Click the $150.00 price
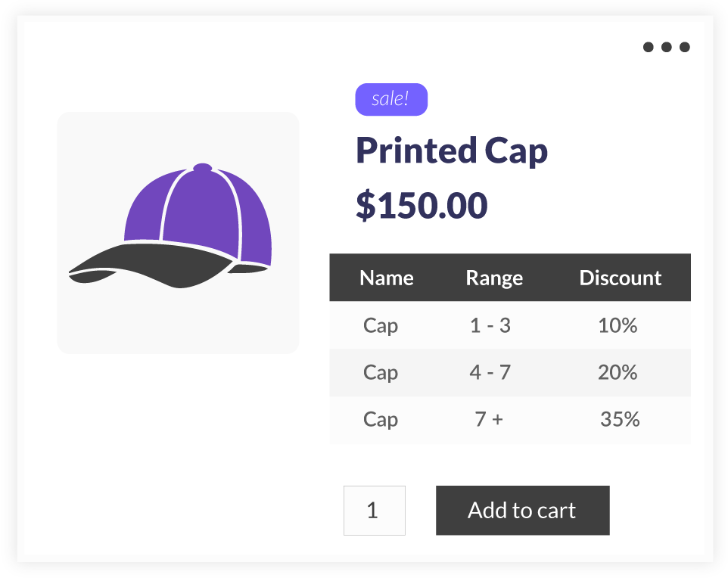 point(422,205)
